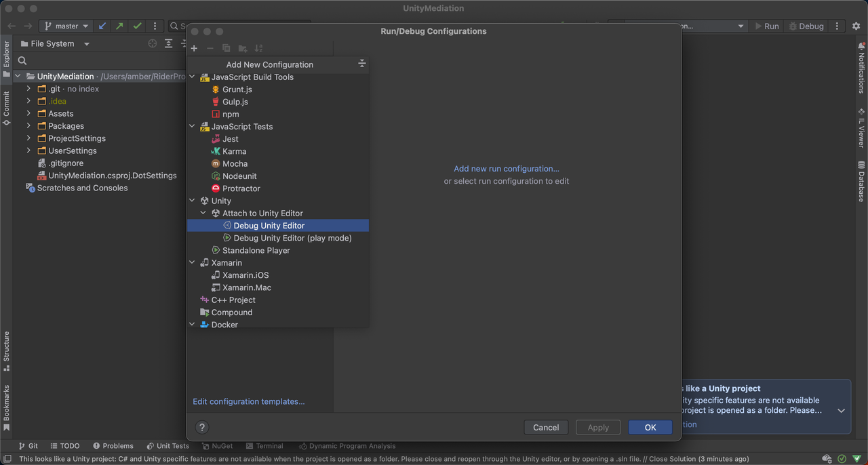
Task: Open the TODO tool window
Action: click(x=64, y=446)
